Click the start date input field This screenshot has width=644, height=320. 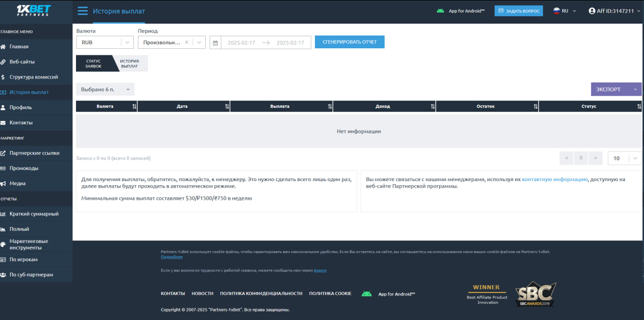click(x=241, y=43)
